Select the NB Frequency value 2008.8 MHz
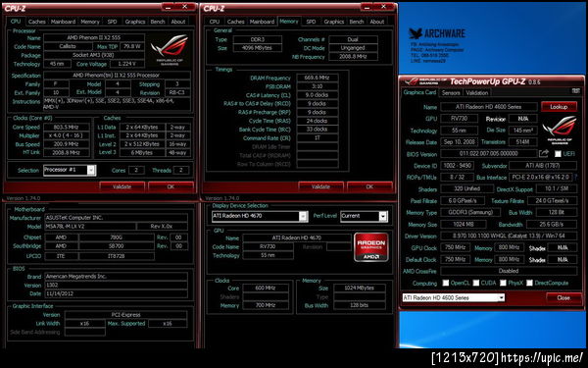 click(x=353, y=57)
